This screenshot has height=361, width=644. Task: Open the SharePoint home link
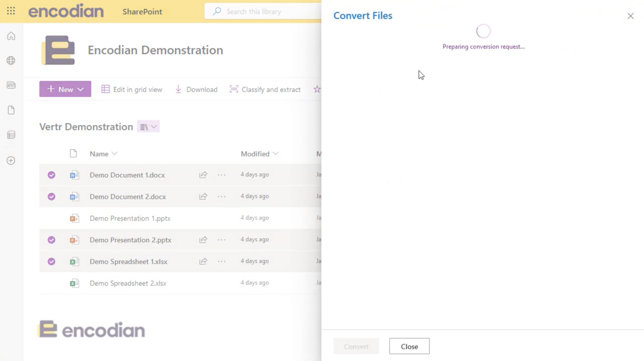click(x=142, y=12)
